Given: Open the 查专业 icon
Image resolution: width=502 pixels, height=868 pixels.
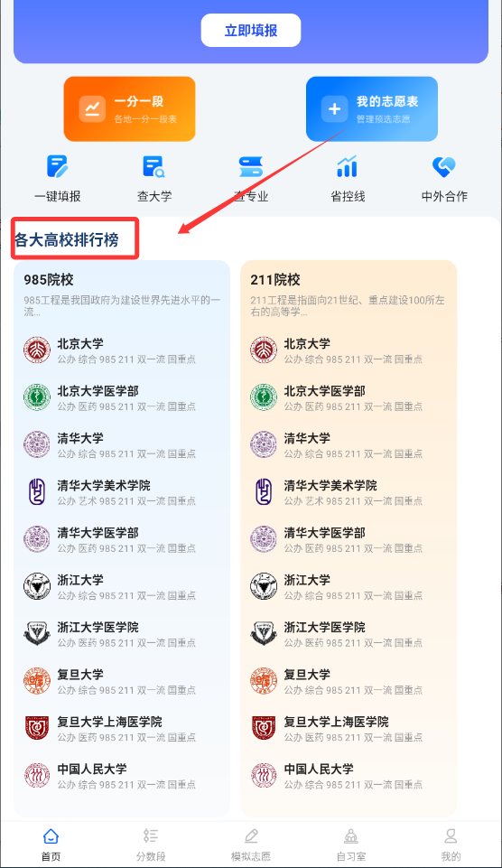Looking at the screenshot, I should [x=251, y=166].
